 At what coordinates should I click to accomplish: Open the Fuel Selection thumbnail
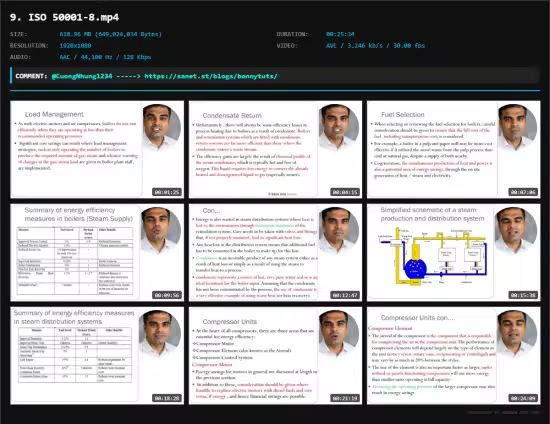point(454,149)
